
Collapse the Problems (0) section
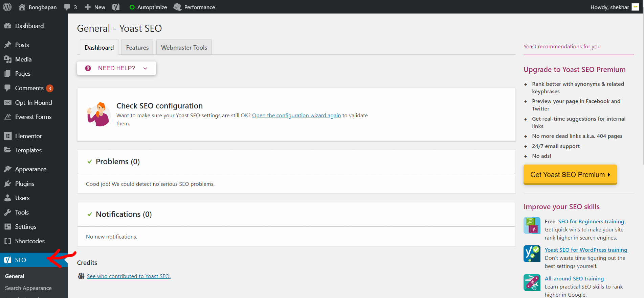pos(296,162)
